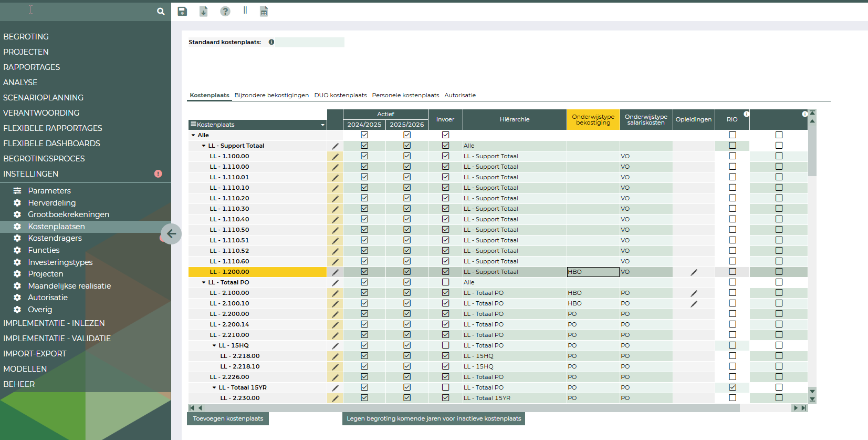Open the Kostenplaats column header dropdown
The image size is (868, 440).
pyautogui.click(x=322, y=125)
